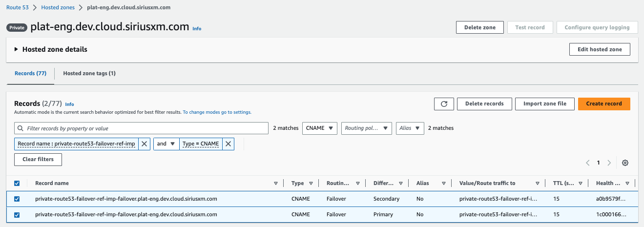Click the Private badge next to zone name
The image size is (644, 227).
point(17,28)
